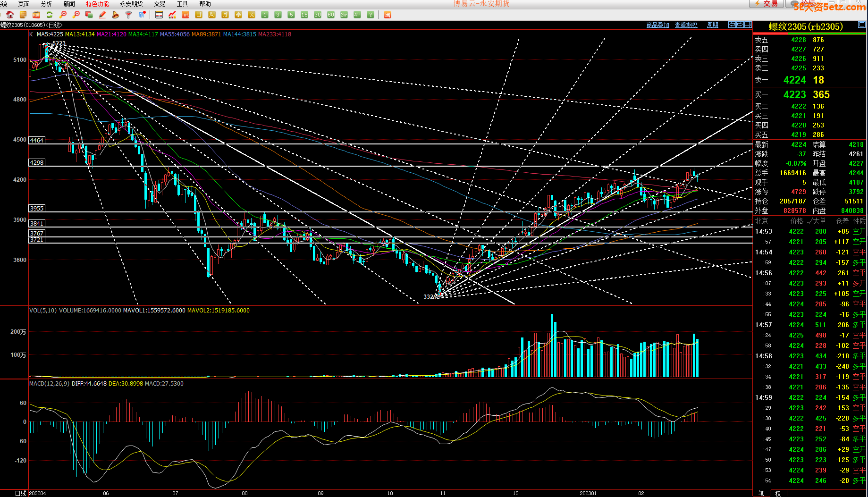The width and height of the screenshot is (868, 497).
Task: Click the 商品叠加 link
Action: click(657, 25)
